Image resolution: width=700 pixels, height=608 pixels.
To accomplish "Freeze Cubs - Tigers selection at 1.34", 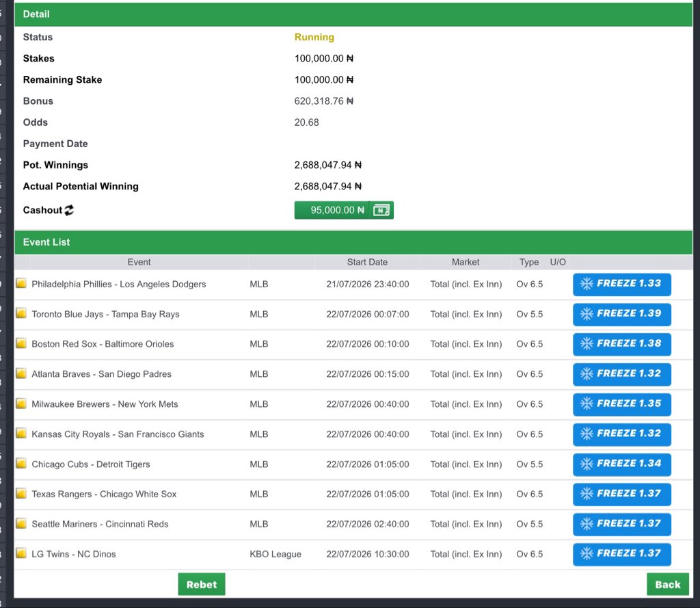I will 622,464.
